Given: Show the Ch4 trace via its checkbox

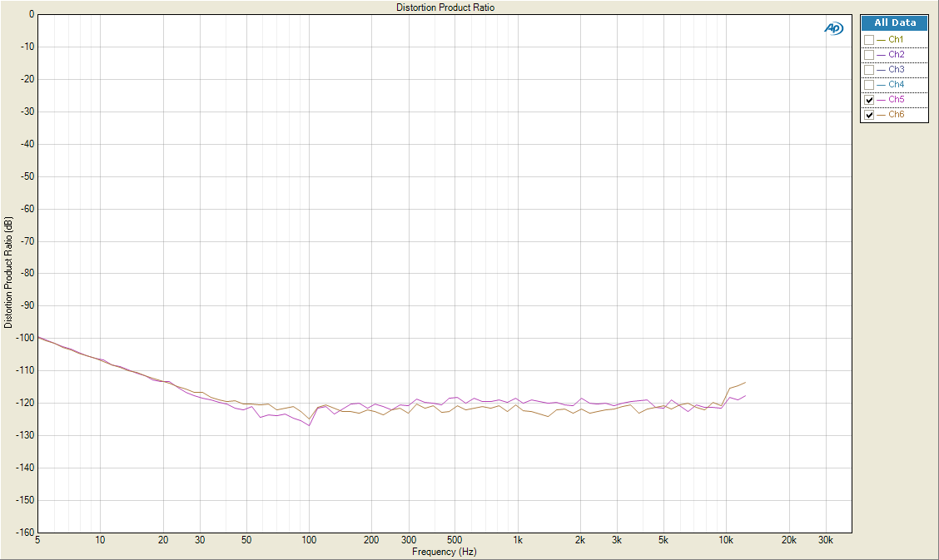Looking at the screenshot, I should (x=869, y=85).
